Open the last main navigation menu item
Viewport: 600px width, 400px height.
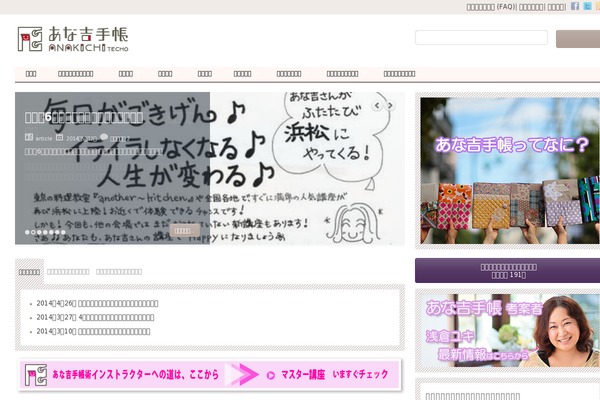click(399, 73)
